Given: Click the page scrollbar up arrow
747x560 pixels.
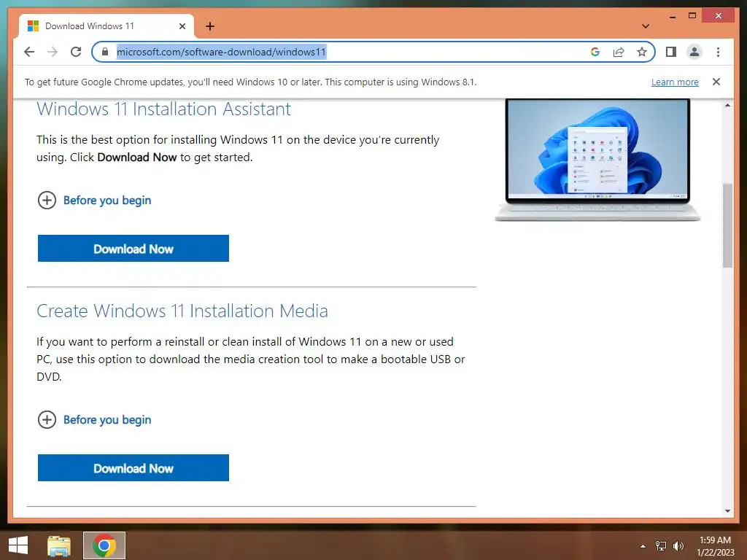Looking at the screenshot, I should coord(727,105).
